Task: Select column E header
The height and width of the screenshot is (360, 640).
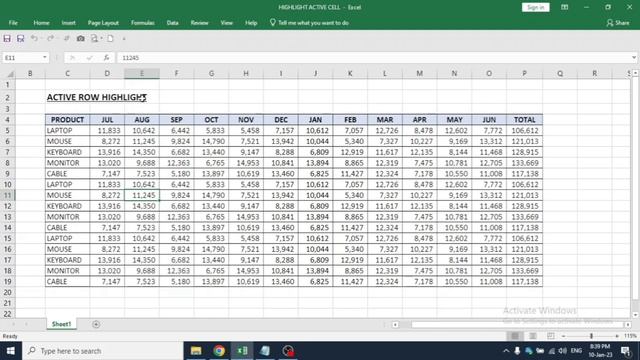Action: [x=142, y=73]
